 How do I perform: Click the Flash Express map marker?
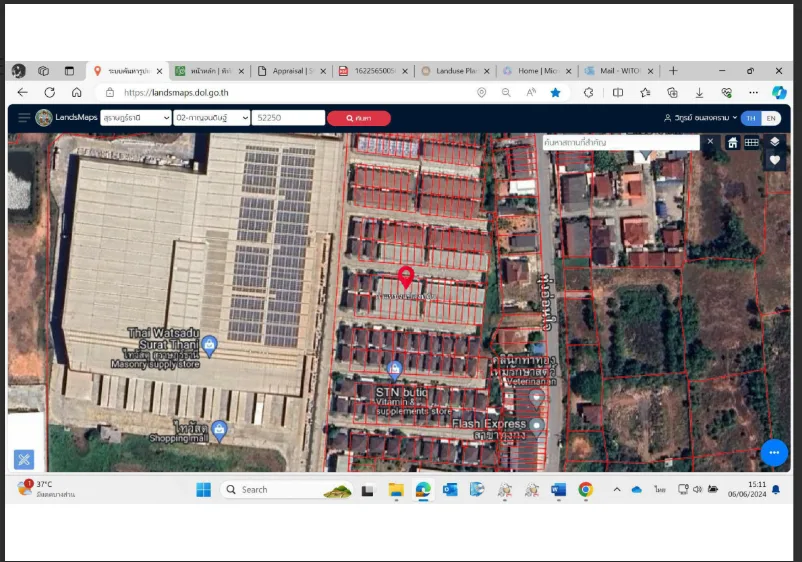tap(536, 425)
